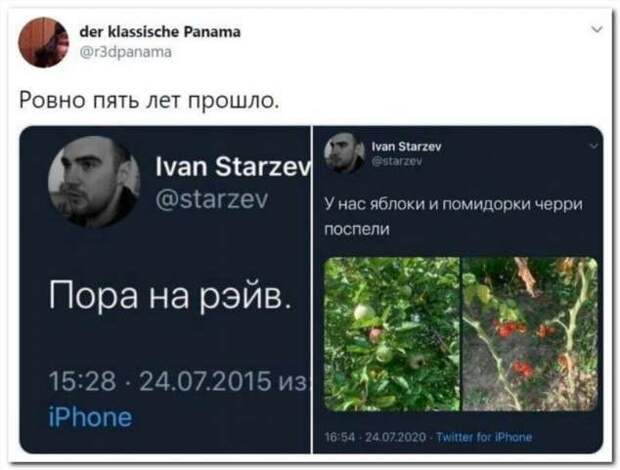
Task: Select the tweet text Ровно пять лет прошло
Action: 149,100
